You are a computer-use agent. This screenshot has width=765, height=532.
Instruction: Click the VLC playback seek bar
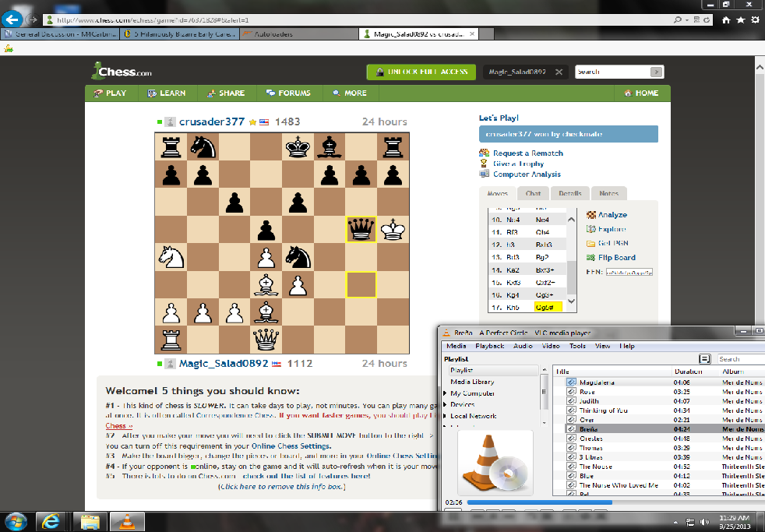[545, 502]
